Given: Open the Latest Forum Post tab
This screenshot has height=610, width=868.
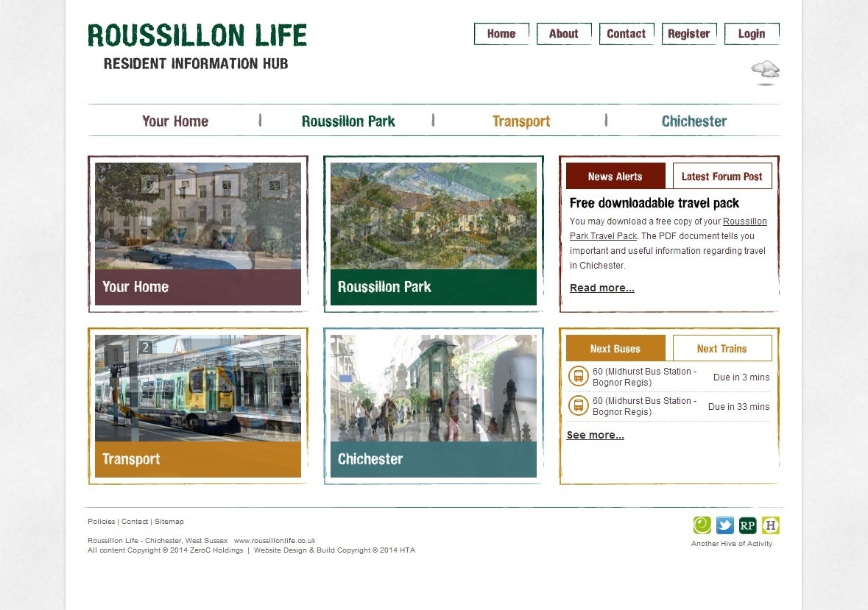Looking at the screenshot, I should tap(721, 177).
